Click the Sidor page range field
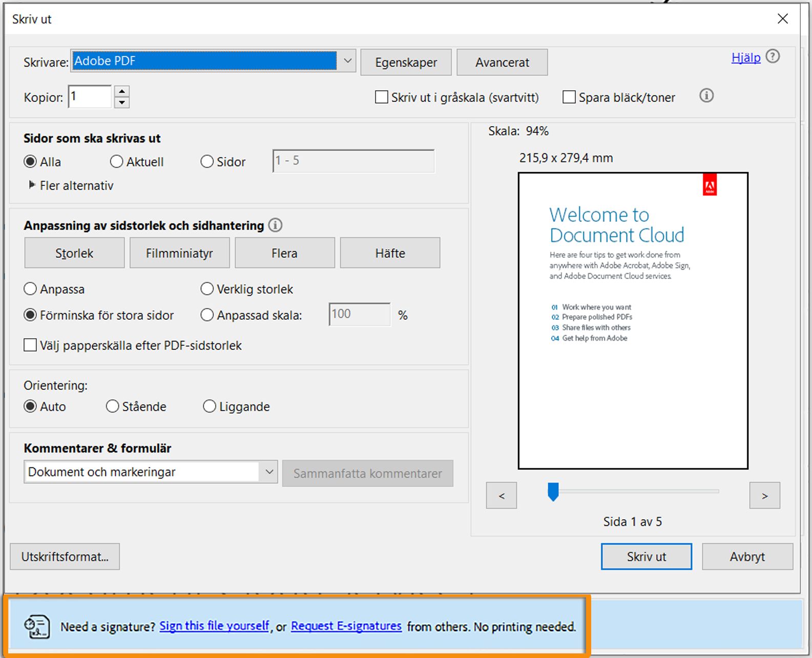 click(353, 161)
